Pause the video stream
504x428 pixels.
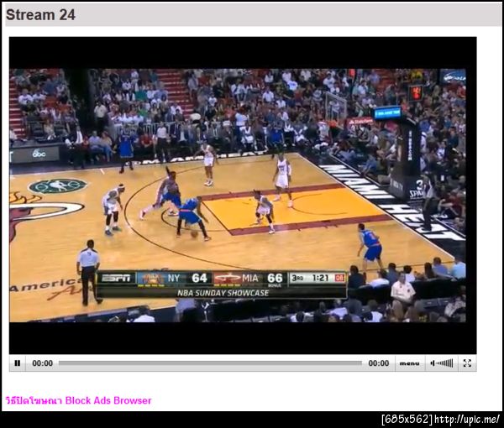click(x=18, y=363)
